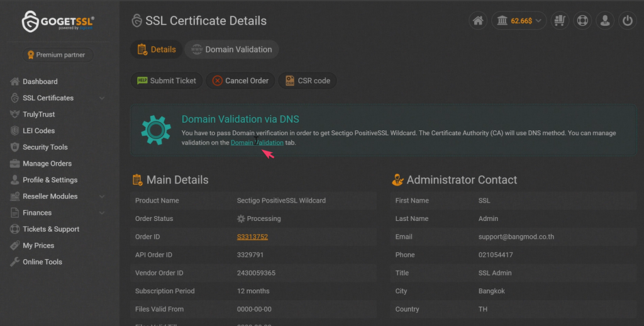Viewport: 644px width, 326px height.
Task: Click the TrulyTrust sidebar icon
Action: (15, 115)
